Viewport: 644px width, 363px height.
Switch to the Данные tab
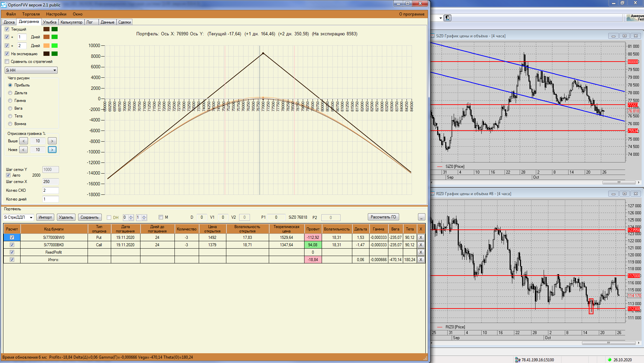(107, 22)
